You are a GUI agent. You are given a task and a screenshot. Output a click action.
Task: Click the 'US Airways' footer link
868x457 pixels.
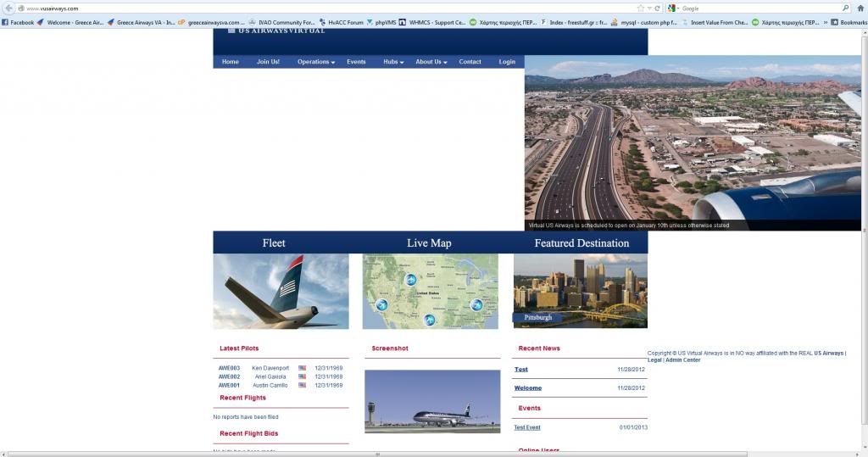coord(829,354)
